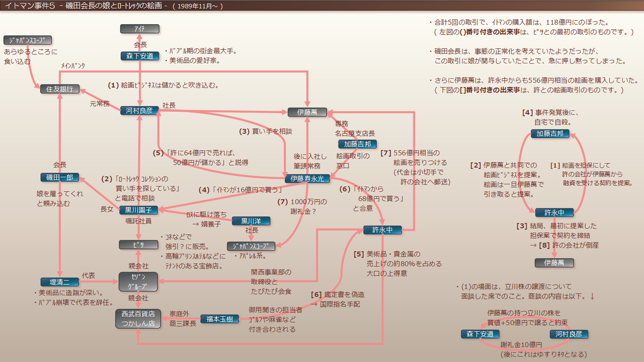
Task: Click the 絵画取引の窓口 label
Action: [x=353, y=160]
